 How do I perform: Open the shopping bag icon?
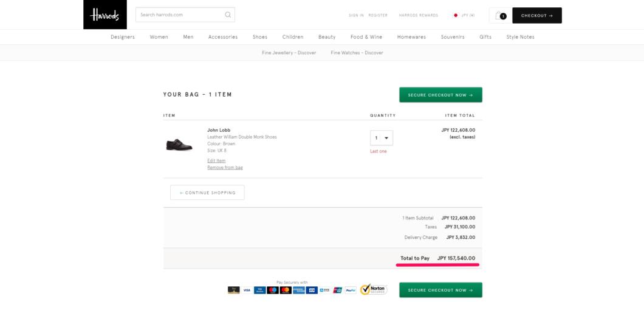tap(500, 16)
